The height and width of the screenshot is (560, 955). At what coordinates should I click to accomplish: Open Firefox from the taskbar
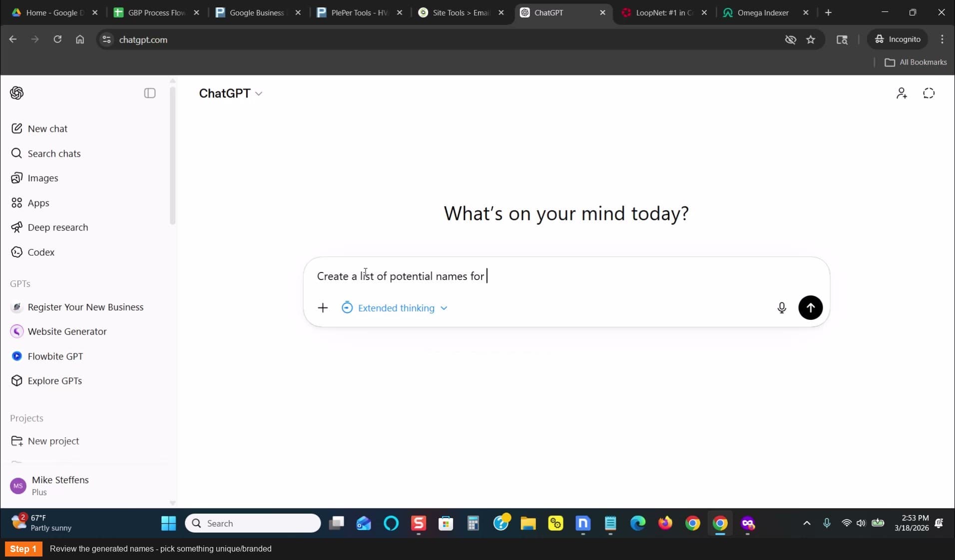665,523
